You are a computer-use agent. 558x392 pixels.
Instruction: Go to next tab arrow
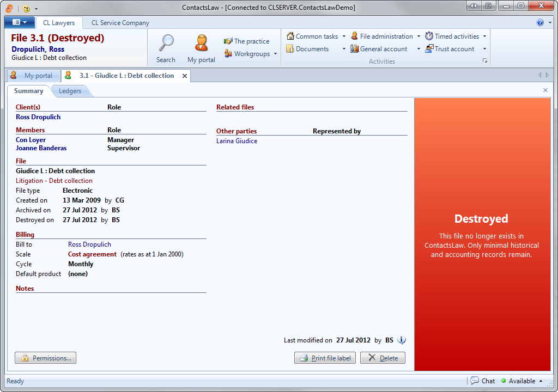[547, 75]
